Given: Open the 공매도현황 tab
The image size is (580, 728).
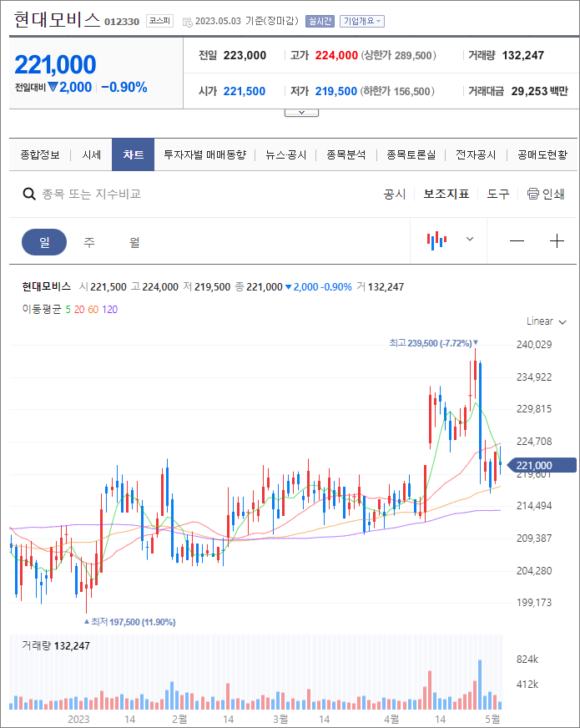Looking at the screenshot, I should point(542,154).
